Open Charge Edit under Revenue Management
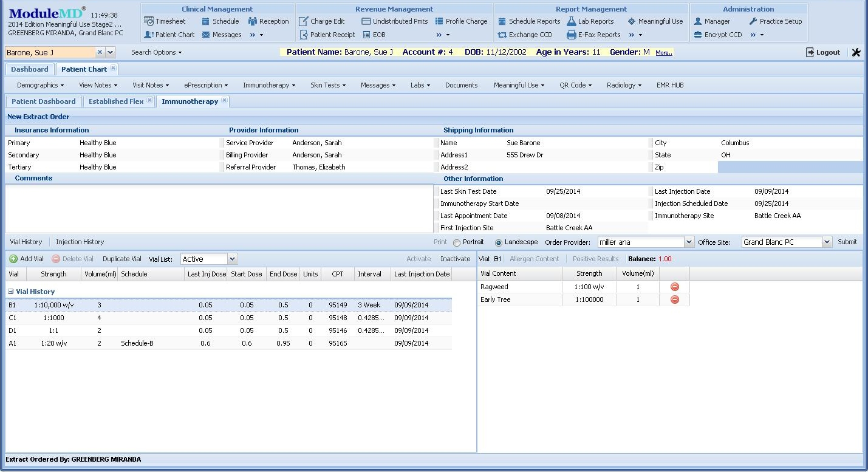 pyautogui.click(x=327, y=21)
